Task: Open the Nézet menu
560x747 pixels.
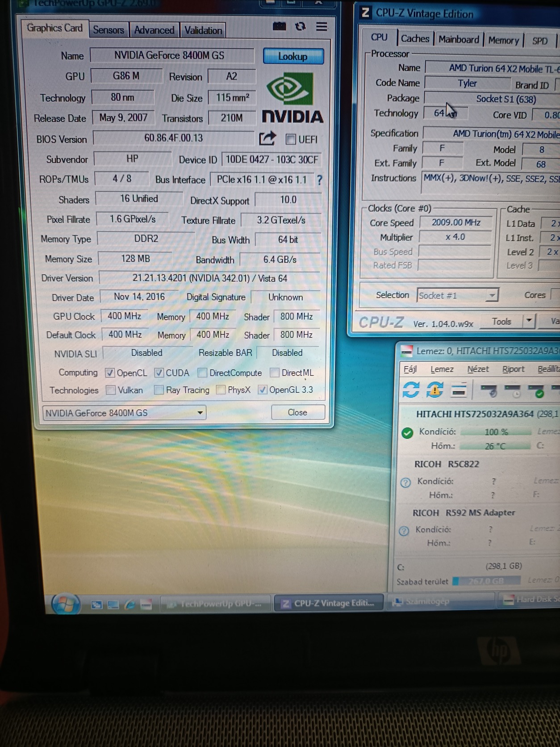Action: click(478, 369)
